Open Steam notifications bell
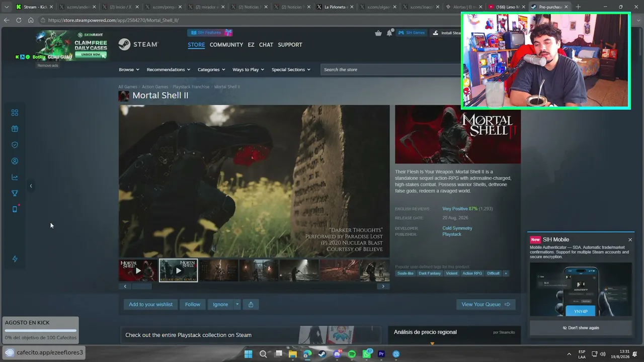The width and height of the screenshot is (644, 362). point(389,33)
